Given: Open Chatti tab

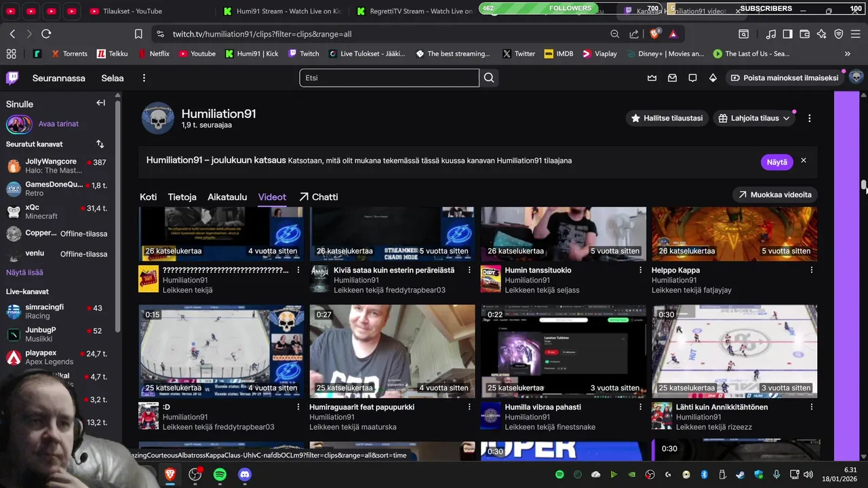Looking at the screenshot, I should coord(318,197).
